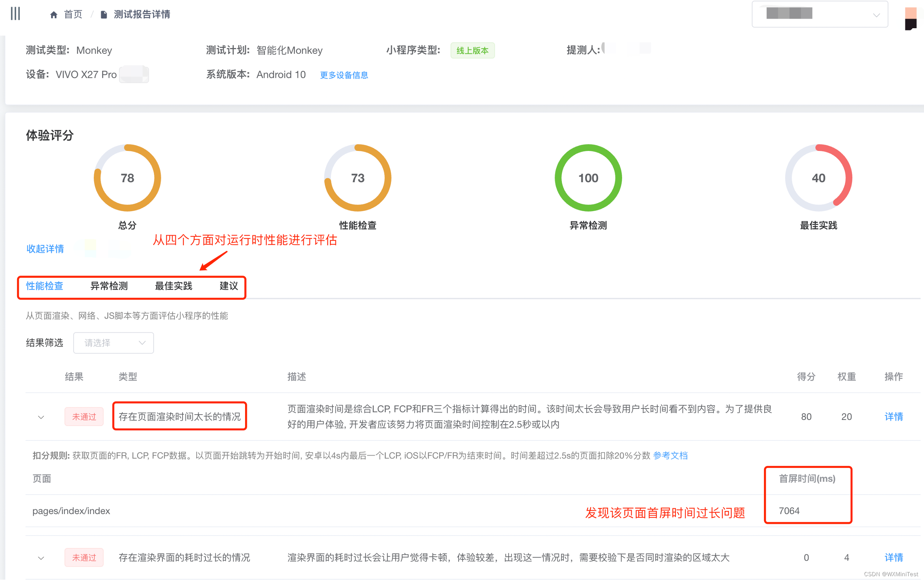Click the 异常检测 100 score ring
Image resolution: width=924 pixels, height=580 pixels.
tap(588, 178)
